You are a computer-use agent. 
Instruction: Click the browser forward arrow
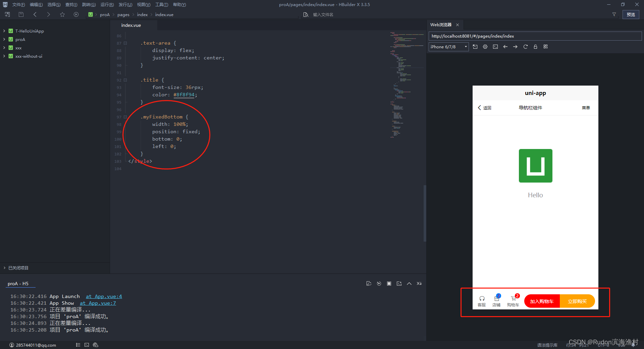click(x=515, y=47)
